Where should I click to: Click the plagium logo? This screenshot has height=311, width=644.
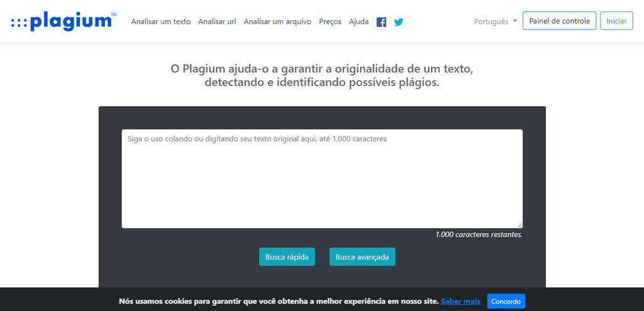[64, 21]
